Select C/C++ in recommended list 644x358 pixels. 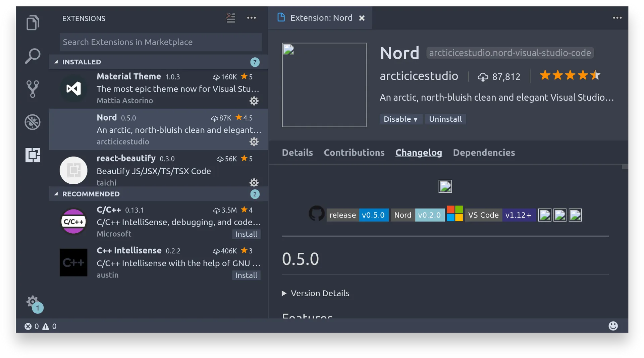pyautogui.click(x=158, y=221)
